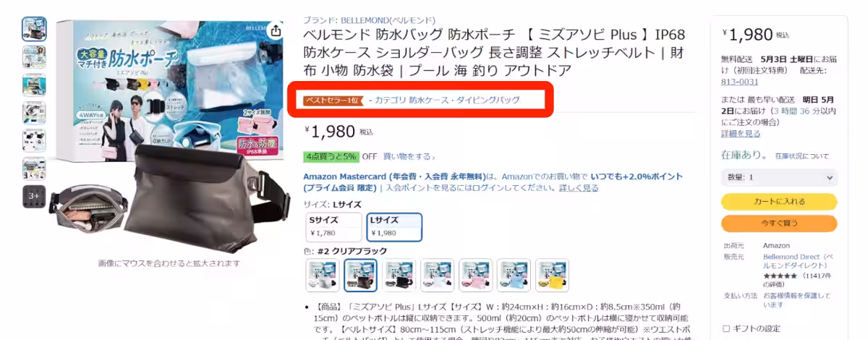Open the 3+ more images thumbnail

[x=34, y=197]
